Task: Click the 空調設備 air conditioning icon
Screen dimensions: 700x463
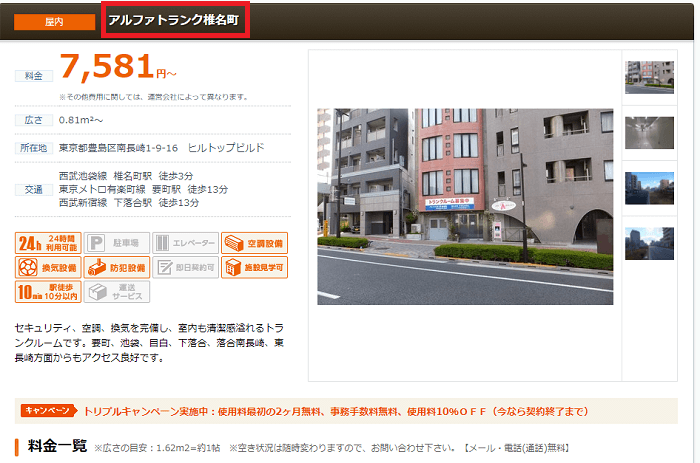Action: coord(254,243)
